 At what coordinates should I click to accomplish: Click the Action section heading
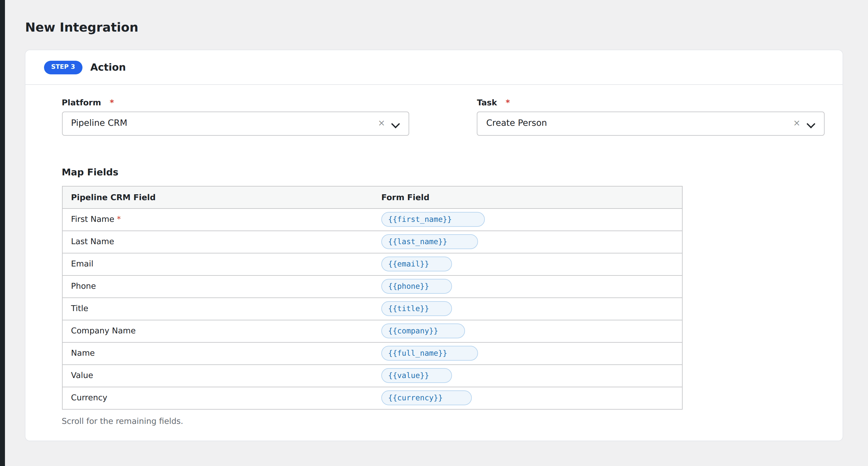108,67
